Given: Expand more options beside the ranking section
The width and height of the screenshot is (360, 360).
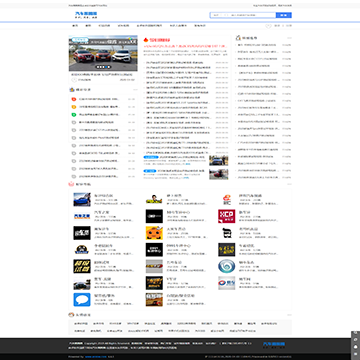Looking at the screenshot, I should click(135, 90).
